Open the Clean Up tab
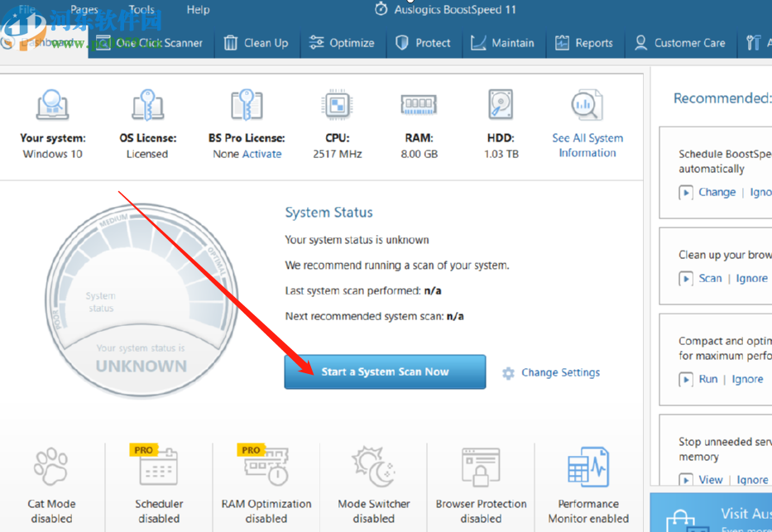 tap(257, 43)
